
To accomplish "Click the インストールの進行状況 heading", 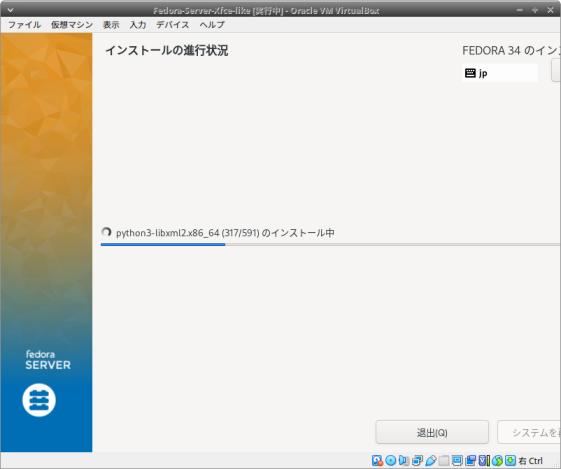I will coord(167,50).
